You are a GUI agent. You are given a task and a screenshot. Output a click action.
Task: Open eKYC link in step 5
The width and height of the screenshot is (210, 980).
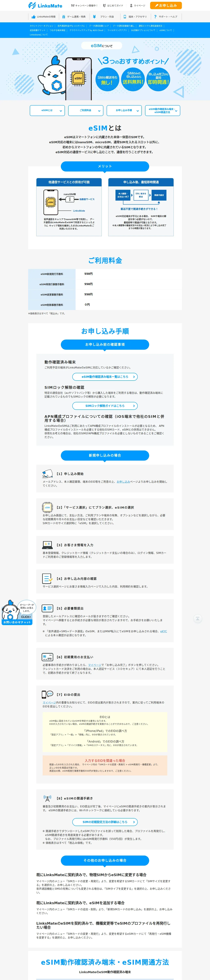164,631
